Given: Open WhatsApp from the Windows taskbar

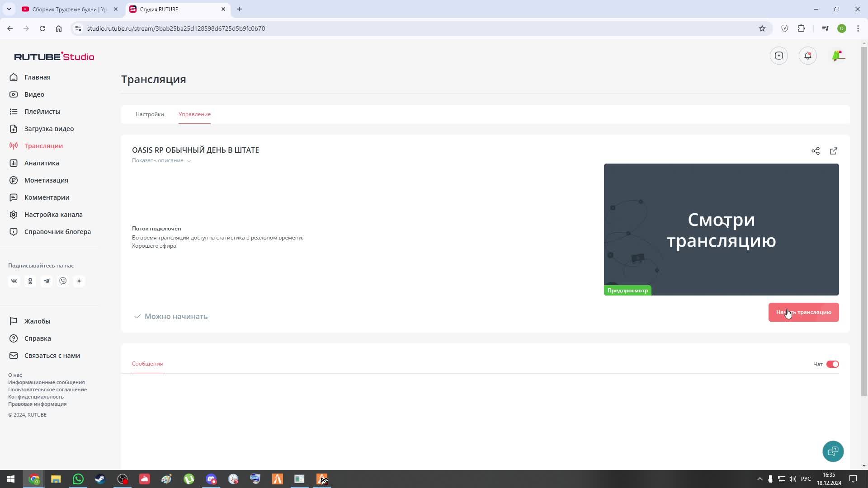Looking at the screenshot, I should click(78, 479).
